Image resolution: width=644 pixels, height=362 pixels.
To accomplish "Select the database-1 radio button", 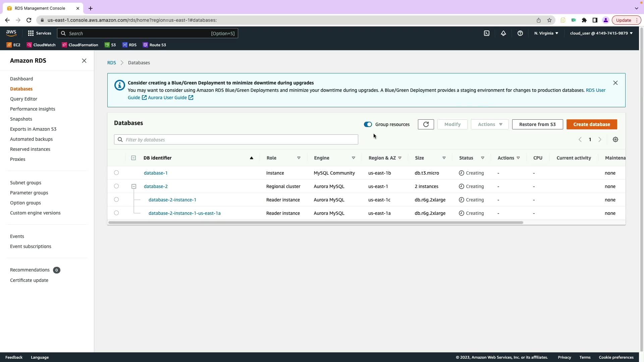I will [116, 173].
